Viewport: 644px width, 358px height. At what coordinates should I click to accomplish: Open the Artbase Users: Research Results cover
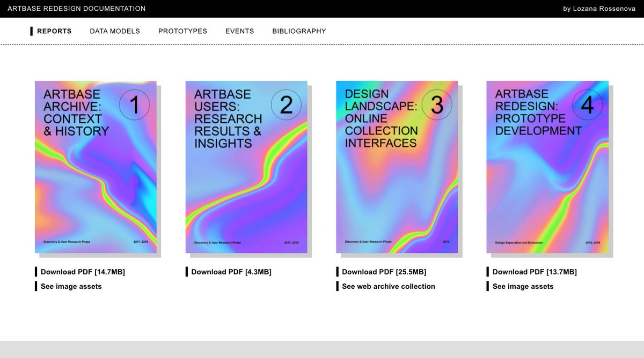(x=246, y=167)
